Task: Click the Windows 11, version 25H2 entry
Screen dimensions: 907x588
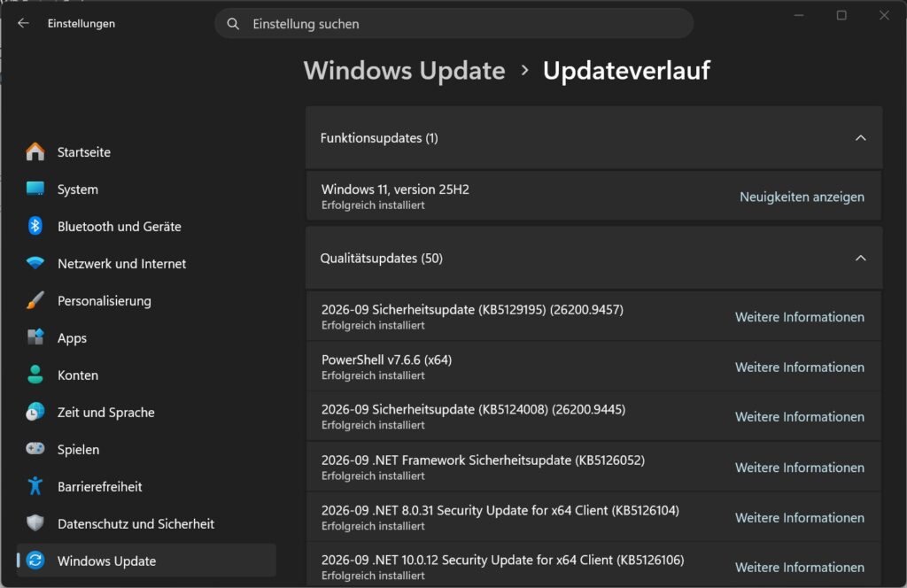Action: [x=593, y=196]
